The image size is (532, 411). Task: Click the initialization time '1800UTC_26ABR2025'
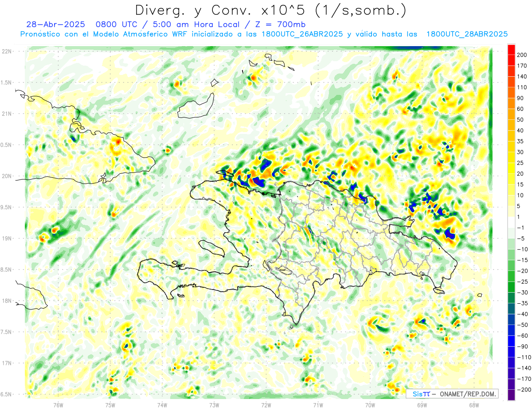click(x=302, y=34)
